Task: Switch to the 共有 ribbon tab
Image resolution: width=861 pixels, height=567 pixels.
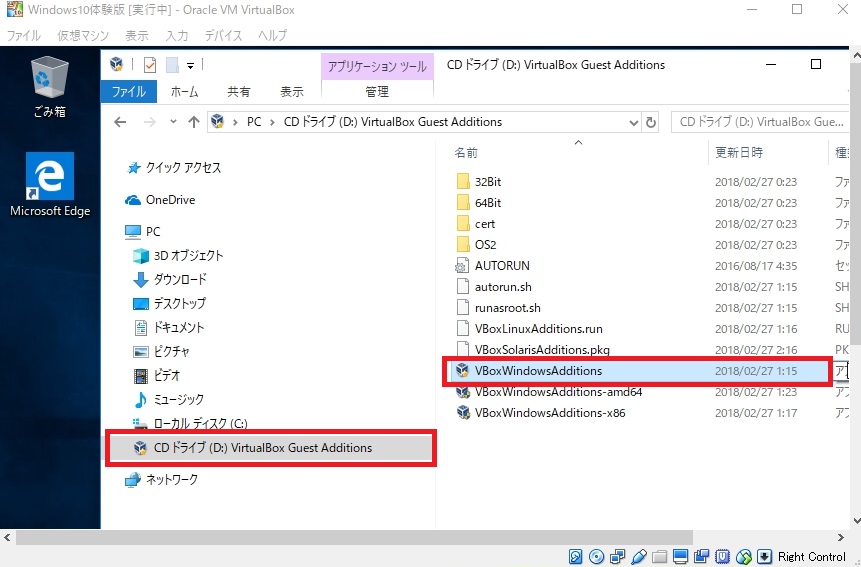Action: 238,91
